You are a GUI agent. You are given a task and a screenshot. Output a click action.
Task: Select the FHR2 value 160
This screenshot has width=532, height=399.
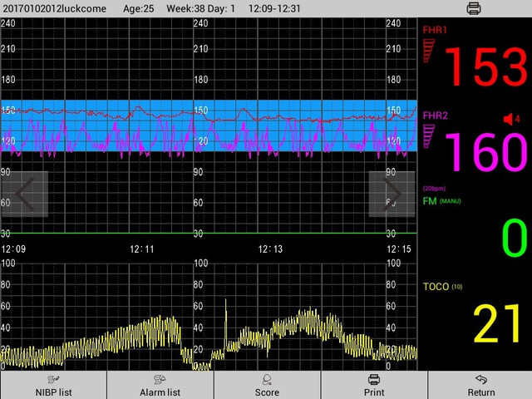coord(485,152)
